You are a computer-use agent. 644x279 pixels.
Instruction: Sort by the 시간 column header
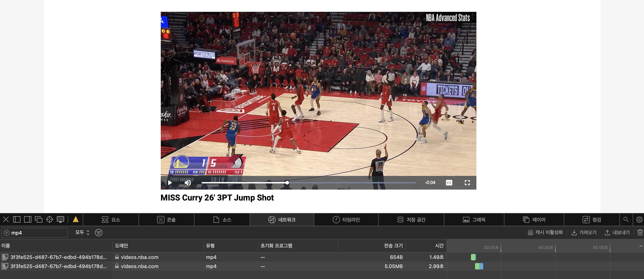[x=426, y=246]
